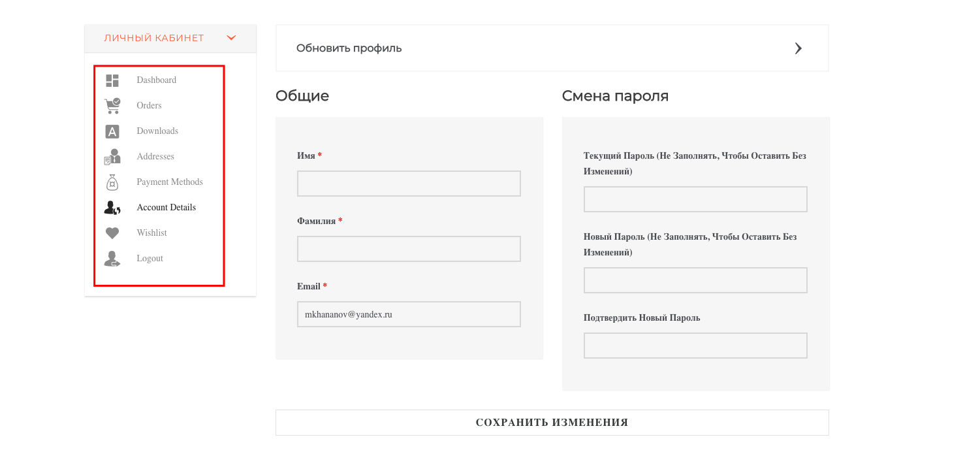This screenshot has width=980, height=454.
Task: Open the Orders menu link
Action: [149, 106]
